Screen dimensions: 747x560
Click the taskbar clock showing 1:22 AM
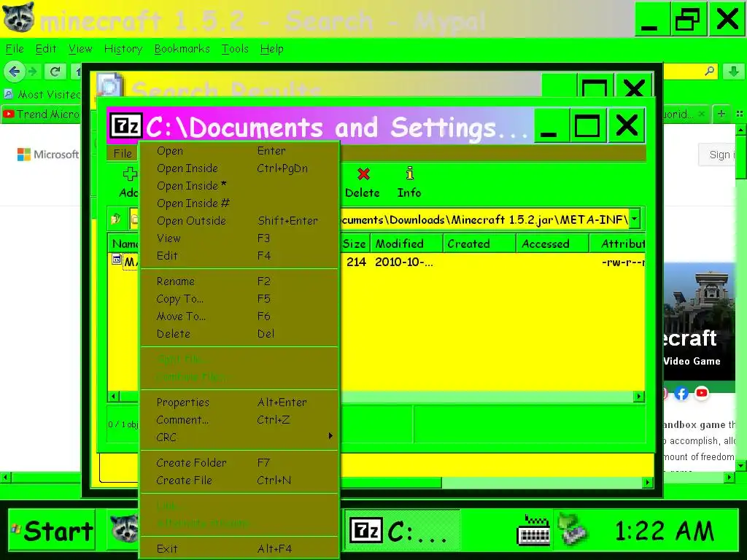point(664,531)
